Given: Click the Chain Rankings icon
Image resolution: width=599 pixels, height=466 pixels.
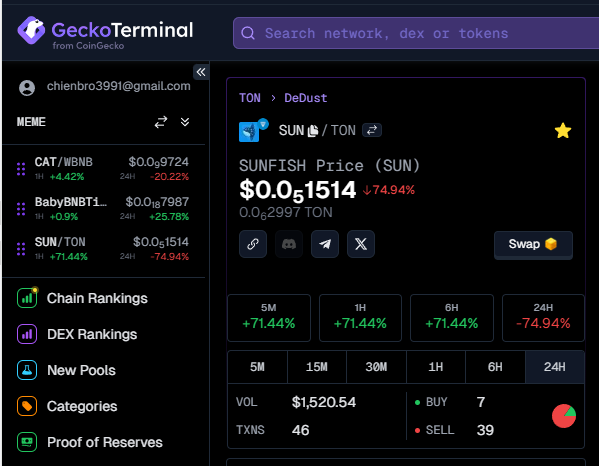Looking at the screenshot, I should click(x=27, y=298).
